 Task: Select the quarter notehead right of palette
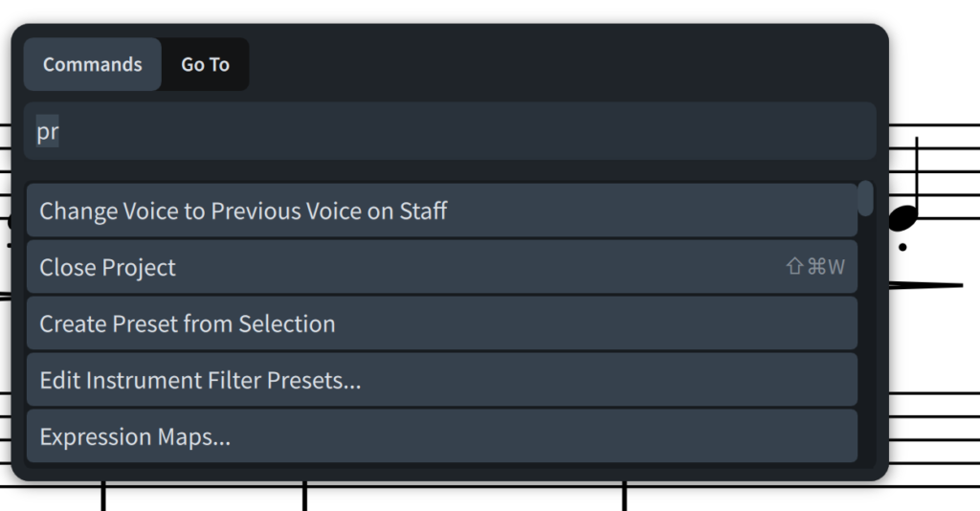coord(903,218)
